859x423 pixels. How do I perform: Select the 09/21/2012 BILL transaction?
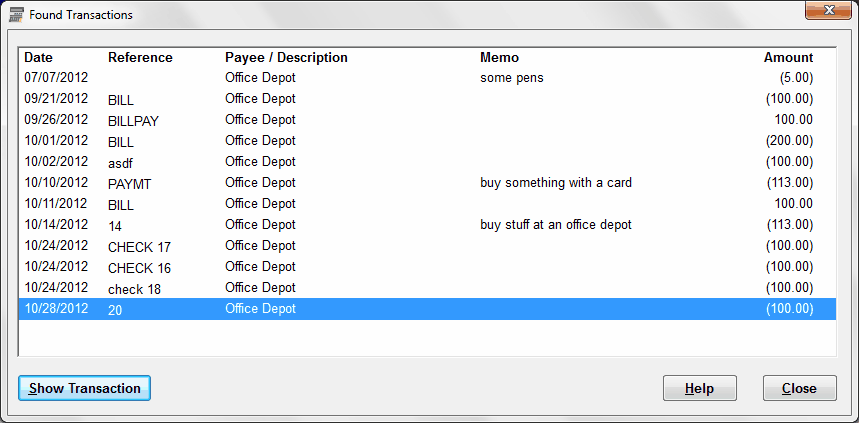point(427,99)
